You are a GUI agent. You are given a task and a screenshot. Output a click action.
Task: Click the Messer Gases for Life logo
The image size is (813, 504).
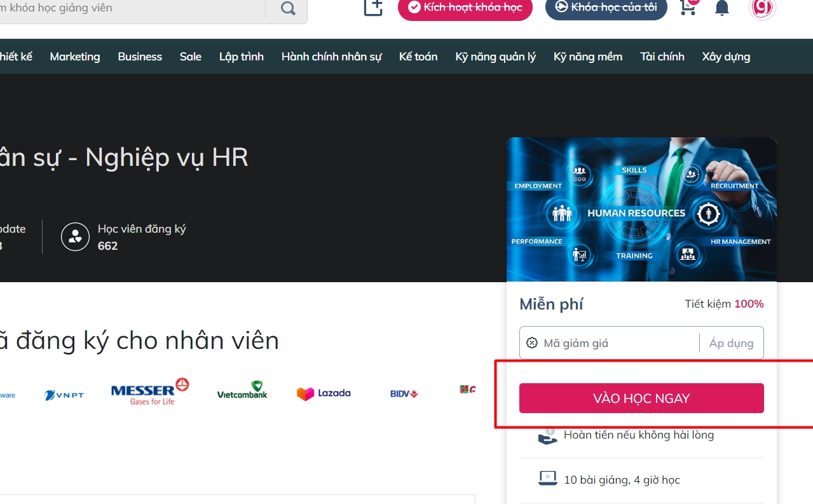point(150,392)
